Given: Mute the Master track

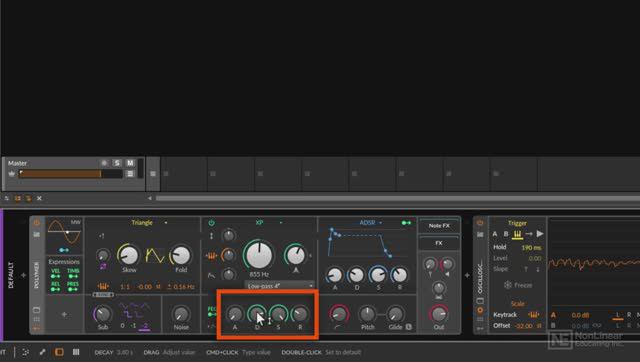Looking at the screenshot, I should click(130, 163).
